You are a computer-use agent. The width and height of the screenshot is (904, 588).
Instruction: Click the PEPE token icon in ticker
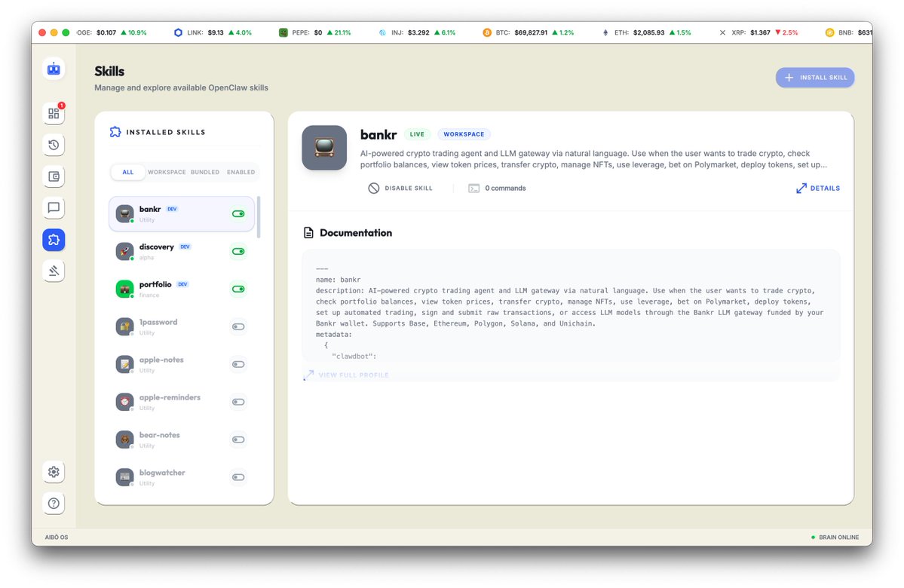click(x=283, y=33)
